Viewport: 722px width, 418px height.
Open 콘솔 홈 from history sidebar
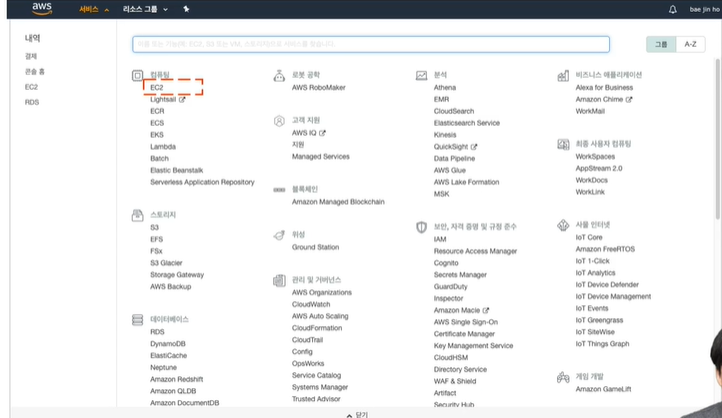point(35,71)
